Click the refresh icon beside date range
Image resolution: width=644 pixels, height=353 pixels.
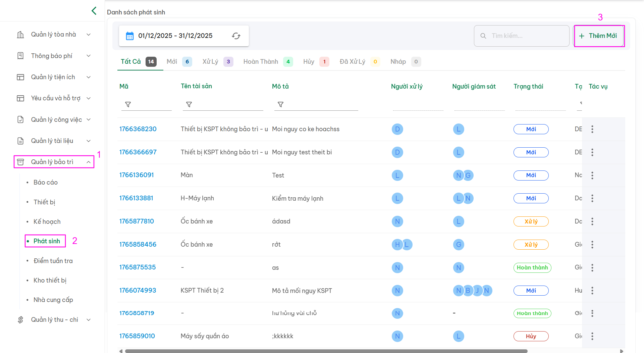point(236,36)
